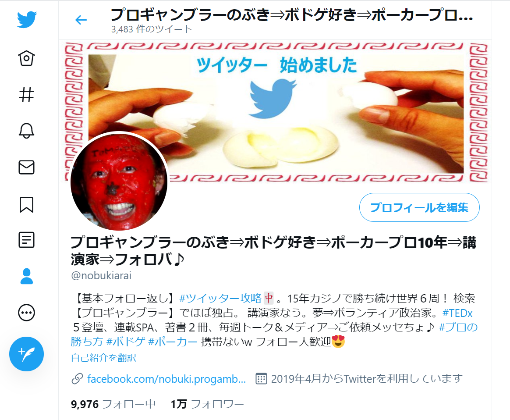Click プロフィールを編集 button
Screen dimensions: 510x420
pos(419,207)
